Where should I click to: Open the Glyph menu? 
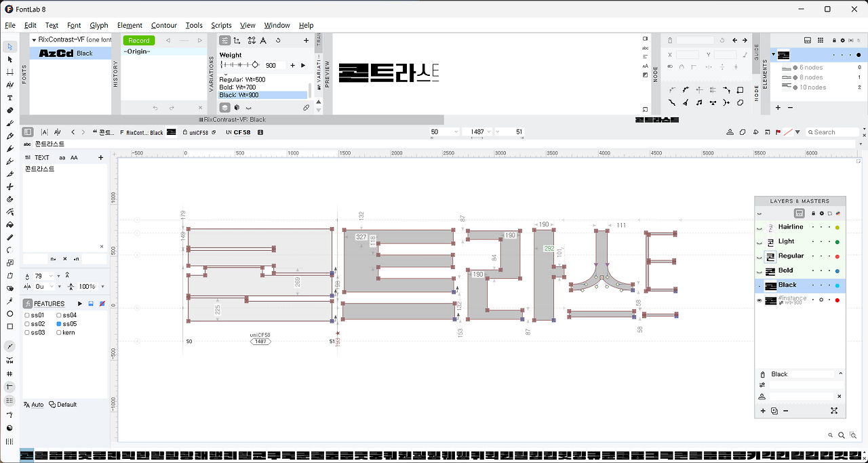pos(99,25)
